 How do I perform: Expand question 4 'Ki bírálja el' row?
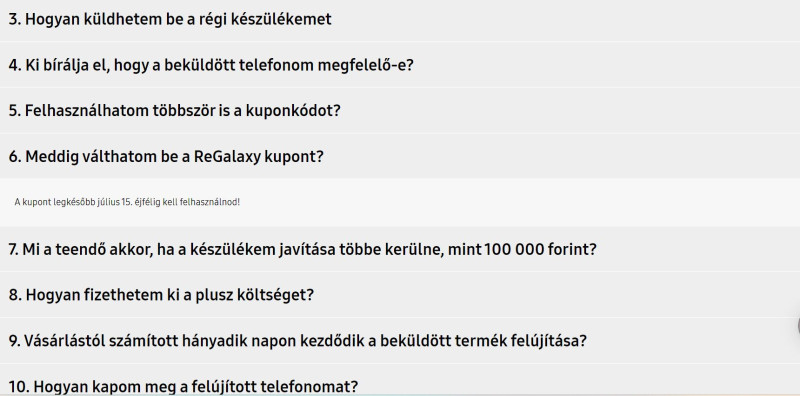(400, 65)
